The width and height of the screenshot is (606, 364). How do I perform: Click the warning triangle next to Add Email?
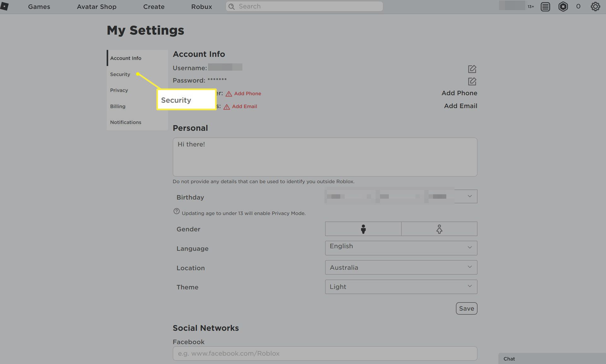pyautogui.click(x=226, y=106)
